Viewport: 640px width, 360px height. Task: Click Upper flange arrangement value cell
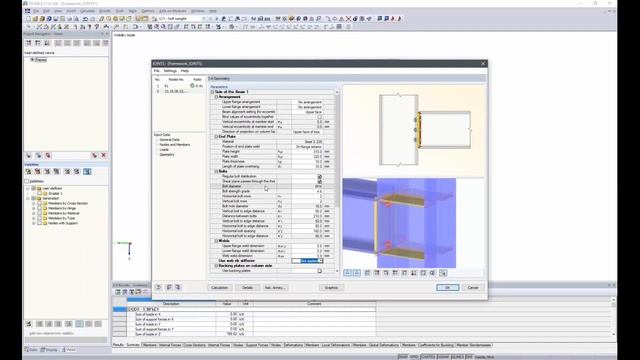[307, 102]
